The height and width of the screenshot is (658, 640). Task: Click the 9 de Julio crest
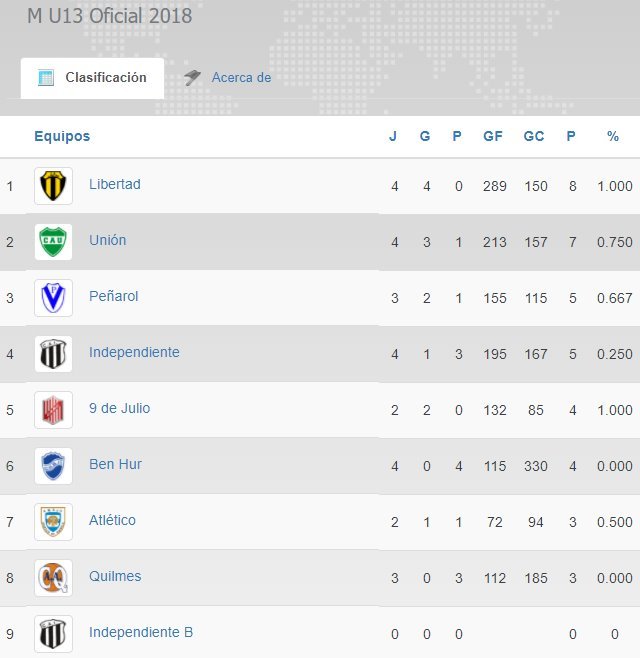pyautogui.click(x=53, y=410)
